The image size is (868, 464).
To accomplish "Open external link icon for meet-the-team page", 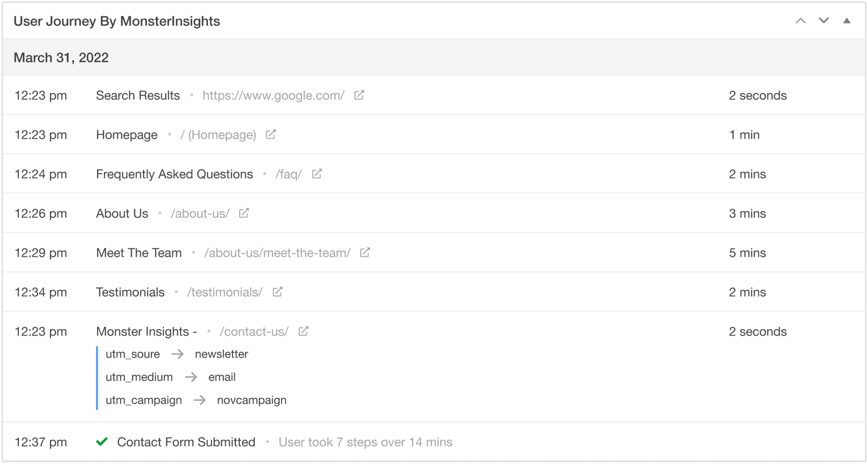I will point(365,253).
